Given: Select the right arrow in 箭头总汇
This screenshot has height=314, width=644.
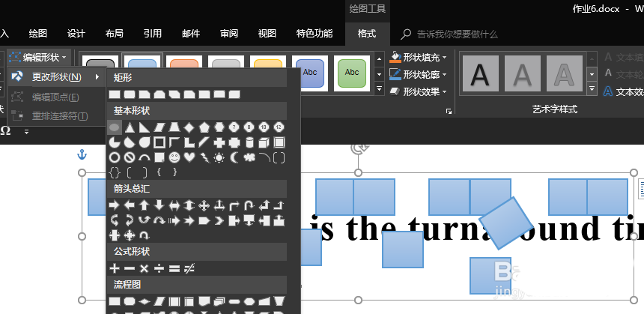Looking at the screenshot, I should click(x=114, y=205).
